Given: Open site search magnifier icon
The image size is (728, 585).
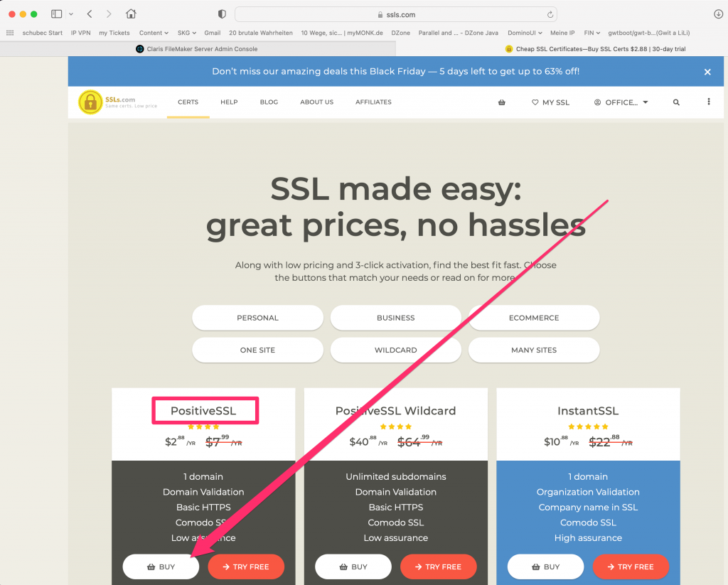Looking at the screenshot, I should click(x=677, y=102).
